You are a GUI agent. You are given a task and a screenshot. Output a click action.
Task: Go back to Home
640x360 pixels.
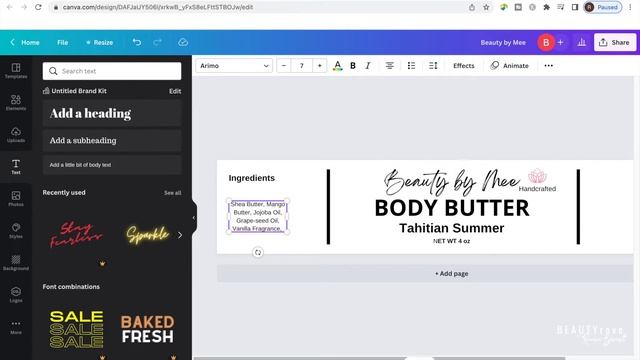25,42
